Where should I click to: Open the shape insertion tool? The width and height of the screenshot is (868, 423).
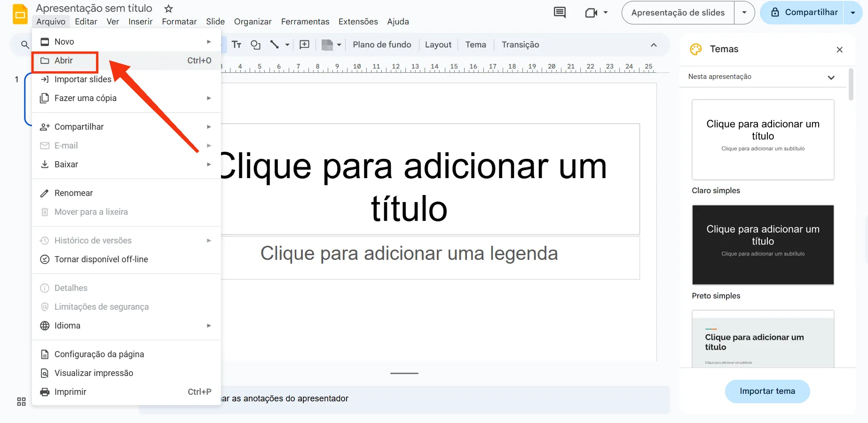click(255, 45)
